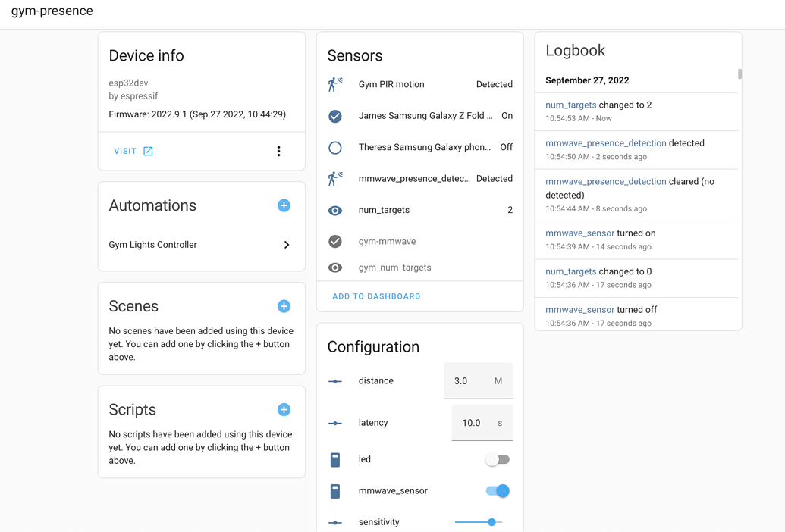Image resolution: width=785 pixels, height=532 pixels.
Task: Turn on the led toggle
Action: tap(498, 458)
